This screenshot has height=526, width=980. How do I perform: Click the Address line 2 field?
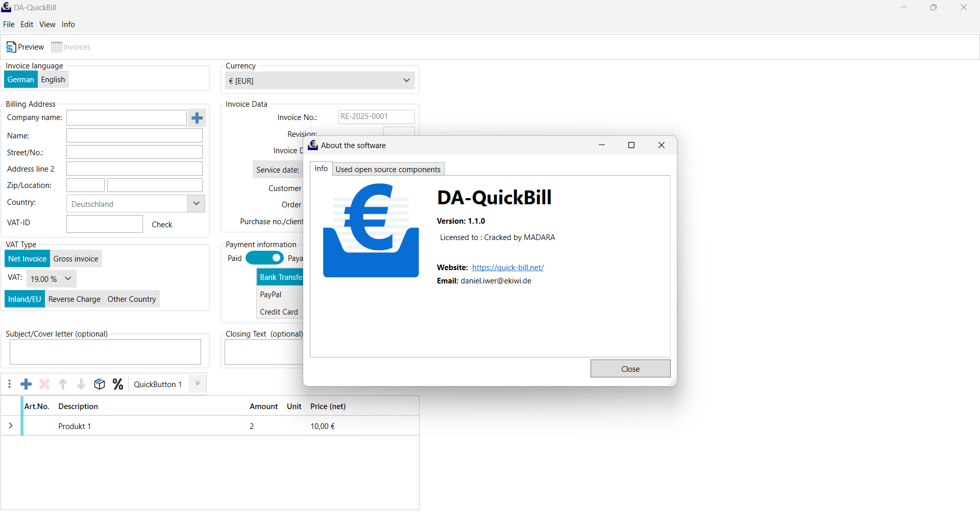point(135,169)
